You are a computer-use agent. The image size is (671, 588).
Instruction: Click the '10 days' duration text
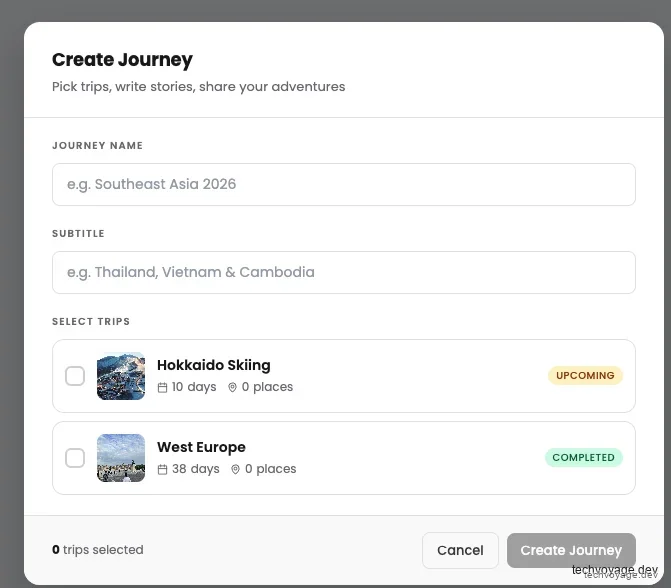(x=194, y=387)
